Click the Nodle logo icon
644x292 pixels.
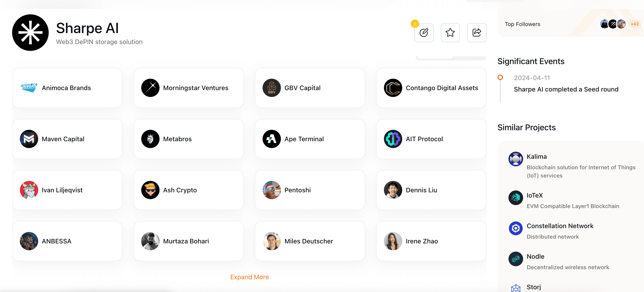pyautogui.click(x=516, y=259)
